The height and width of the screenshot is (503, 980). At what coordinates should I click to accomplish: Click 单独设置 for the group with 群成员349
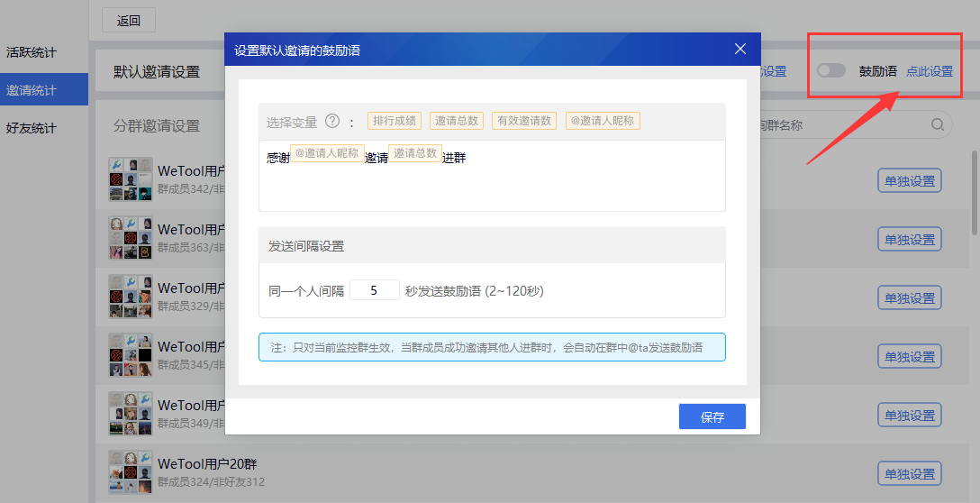[x=910, y=416]
